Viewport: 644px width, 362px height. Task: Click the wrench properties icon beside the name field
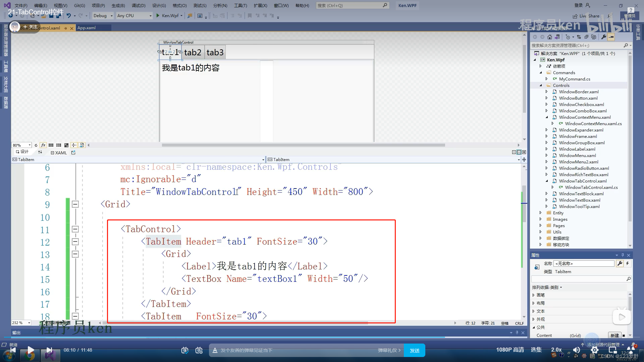620,264
